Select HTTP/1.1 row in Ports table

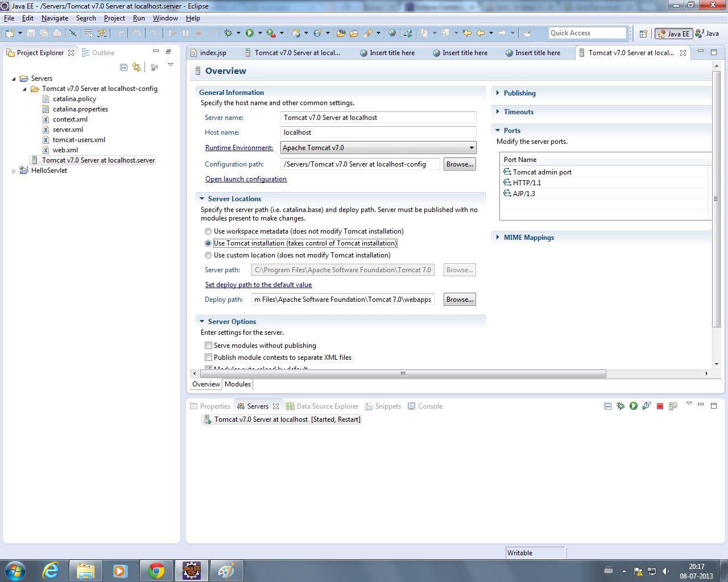[x=527, y=183]
